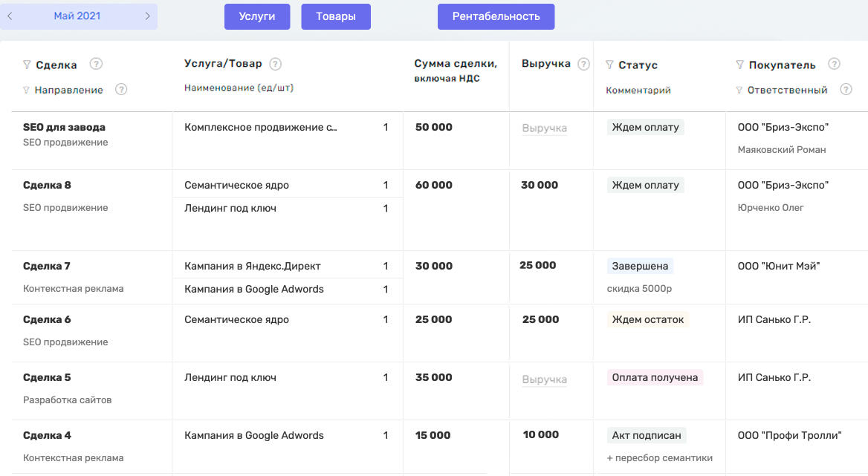Click the 60 000 deal amount
This screenshot has width=868, height=476.
[434, 185]
